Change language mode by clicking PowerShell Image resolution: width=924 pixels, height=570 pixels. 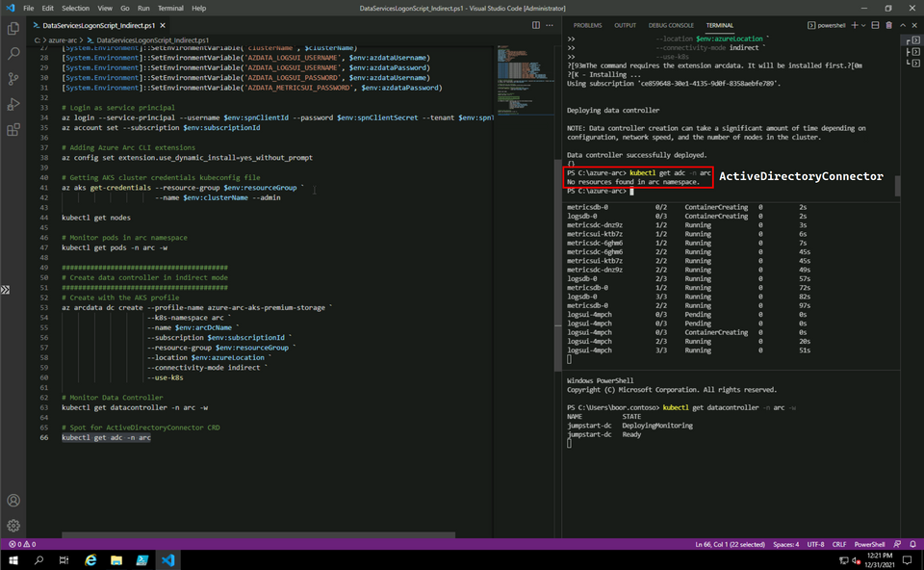[869, 544]
